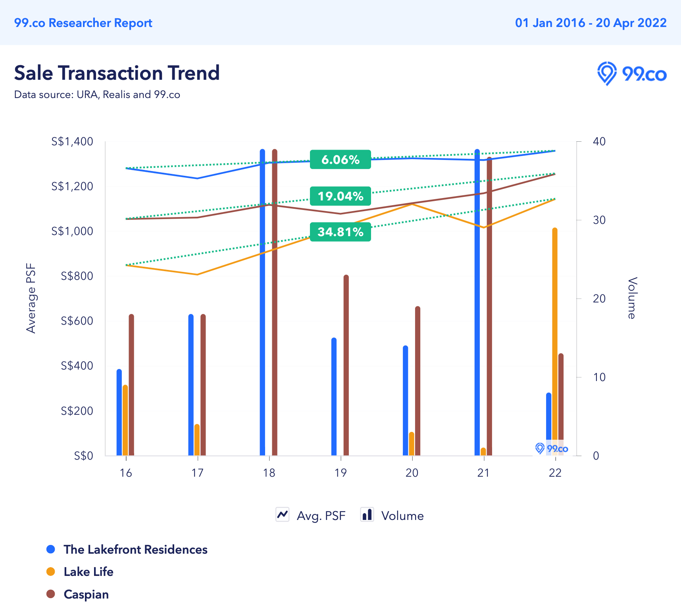The width and height of the screenshot is (681, 616).
Task: Click 99.co Researcher Report header text
Action: point(83,23)
